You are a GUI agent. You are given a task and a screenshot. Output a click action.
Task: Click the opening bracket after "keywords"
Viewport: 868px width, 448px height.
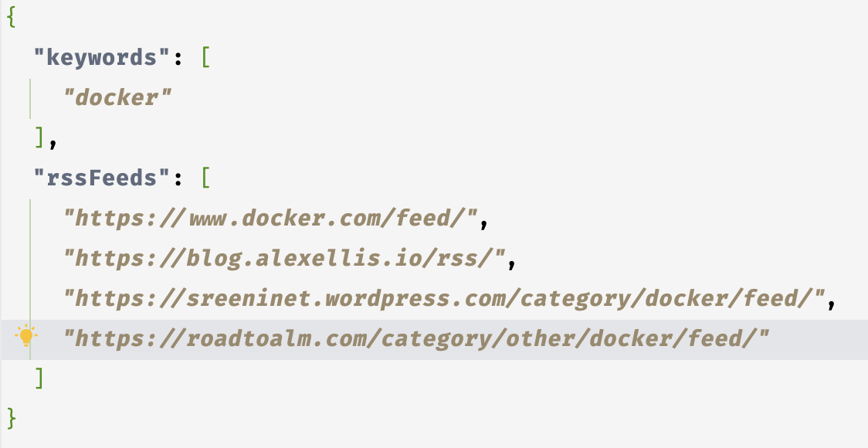(x=205, y=58)
